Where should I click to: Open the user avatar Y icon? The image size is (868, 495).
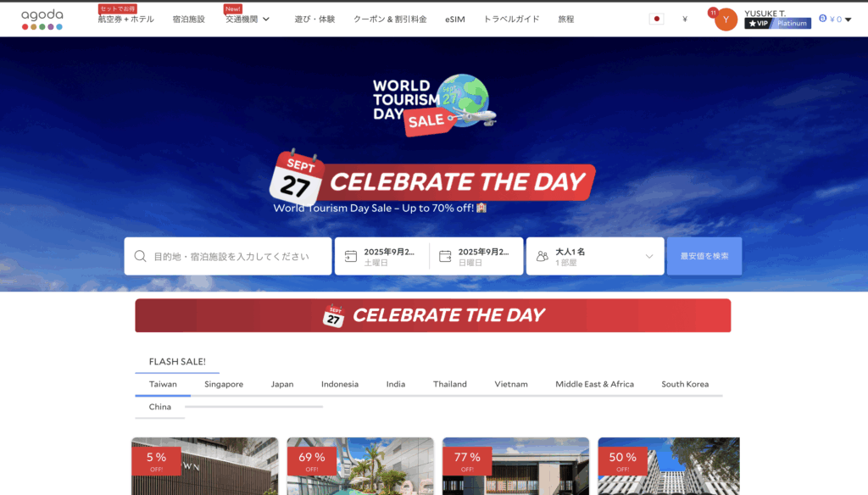(x=726, y=20)
